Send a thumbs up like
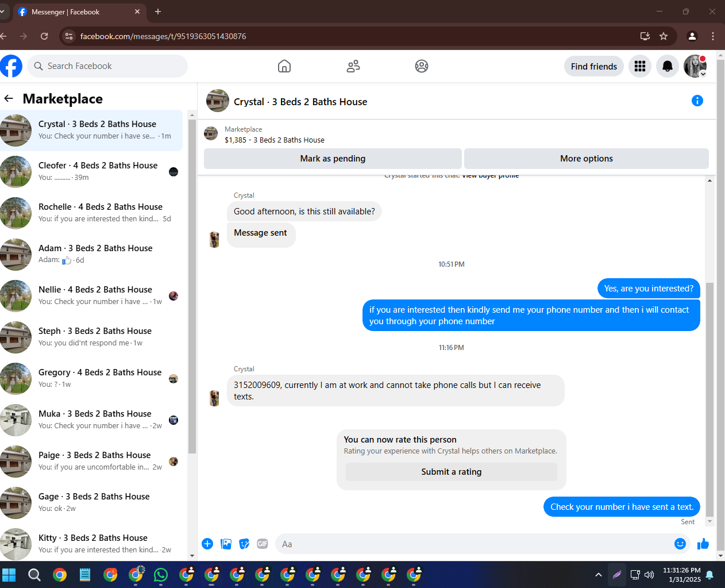The image size is (725, 588). tap(703, 544)
